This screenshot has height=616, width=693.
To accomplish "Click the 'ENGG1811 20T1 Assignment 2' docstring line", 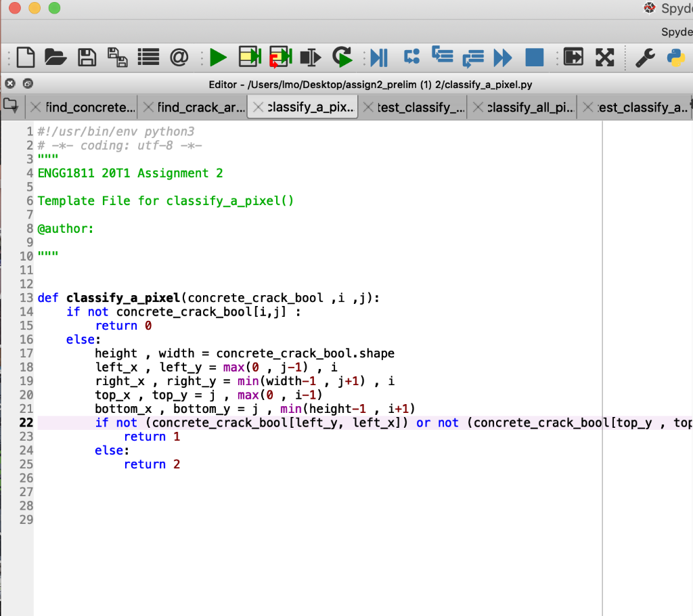I will 131,173.
